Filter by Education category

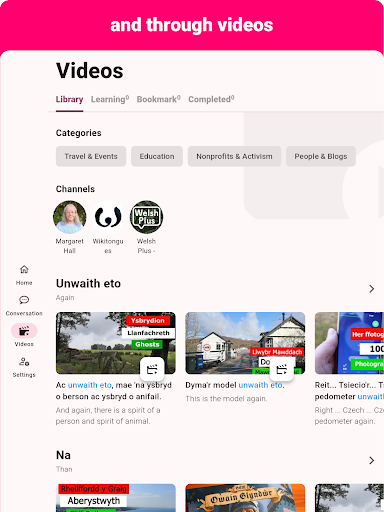(x=157, y=156)
